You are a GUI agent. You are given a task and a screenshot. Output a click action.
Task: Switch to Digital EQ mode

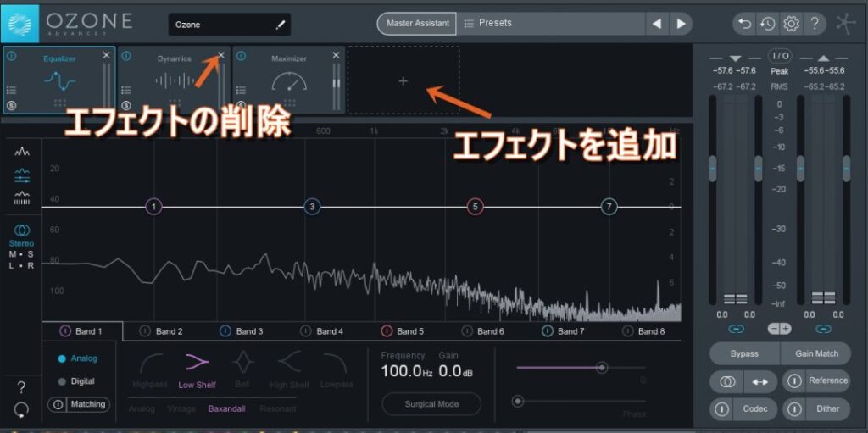[62, 381]
